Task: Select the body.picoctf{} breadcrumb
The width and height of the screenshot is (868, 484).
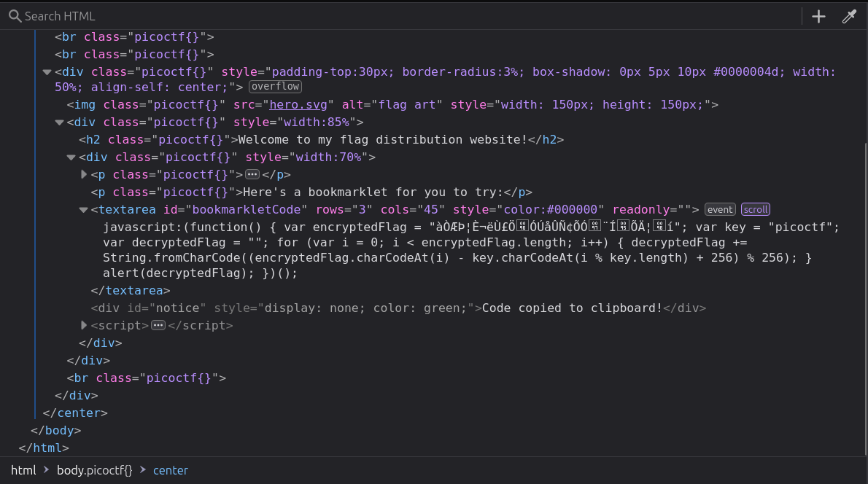Action: pos(95,470)
